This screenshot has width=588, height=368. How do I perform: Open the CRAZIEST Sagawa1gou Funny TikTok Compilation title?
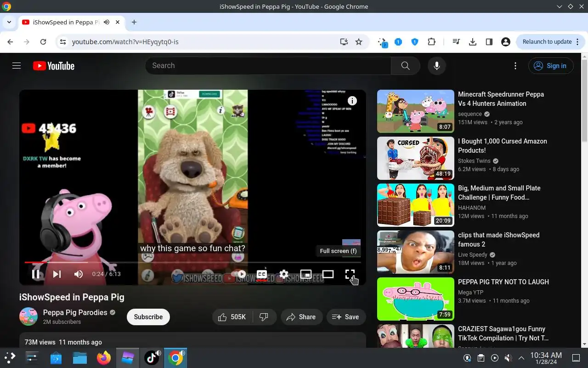coord(503,333)
